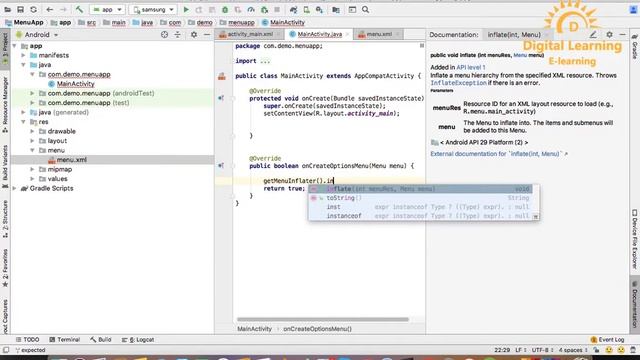
Task: Select the toString() completion suggestion
Action: [420, 198]
